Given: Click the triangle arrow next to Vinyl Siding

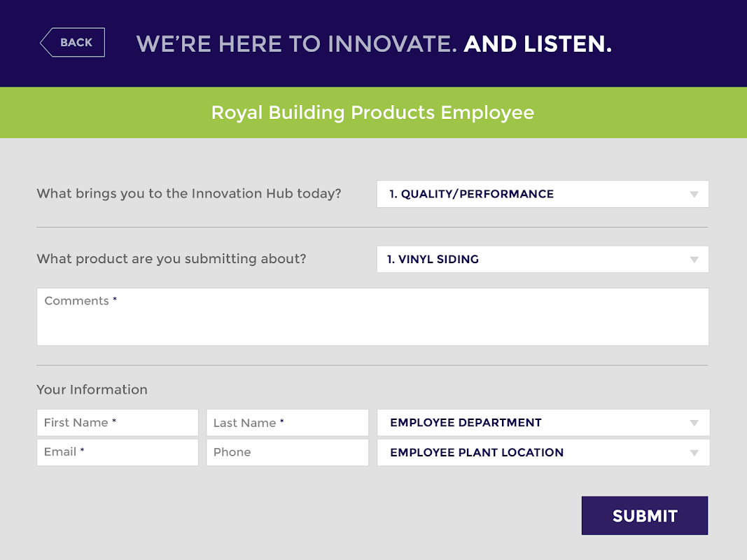Looking at the screenshot, I should (694, 260).
